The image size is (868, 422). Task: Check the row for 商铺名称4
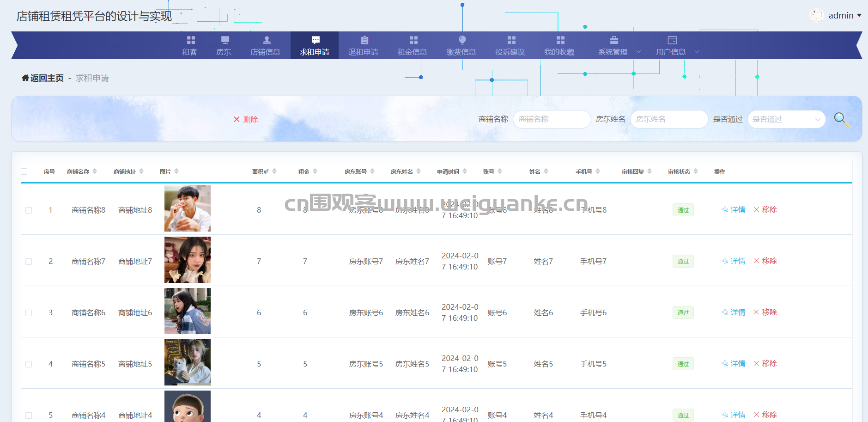click(x=29, y=416)
